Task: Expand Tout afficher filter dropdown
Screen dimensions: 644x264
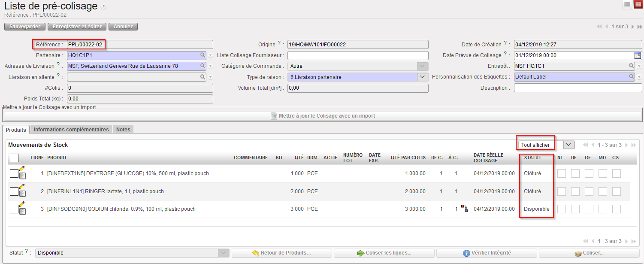Action: click(568, 145)
